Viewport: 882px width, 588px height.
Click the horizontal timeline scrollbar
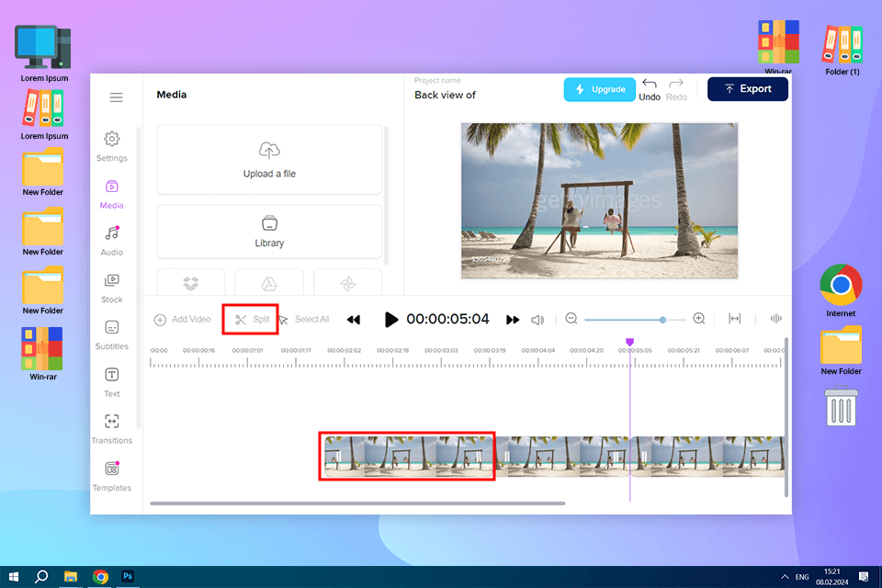pyautogui.click(x=357, y=503)
